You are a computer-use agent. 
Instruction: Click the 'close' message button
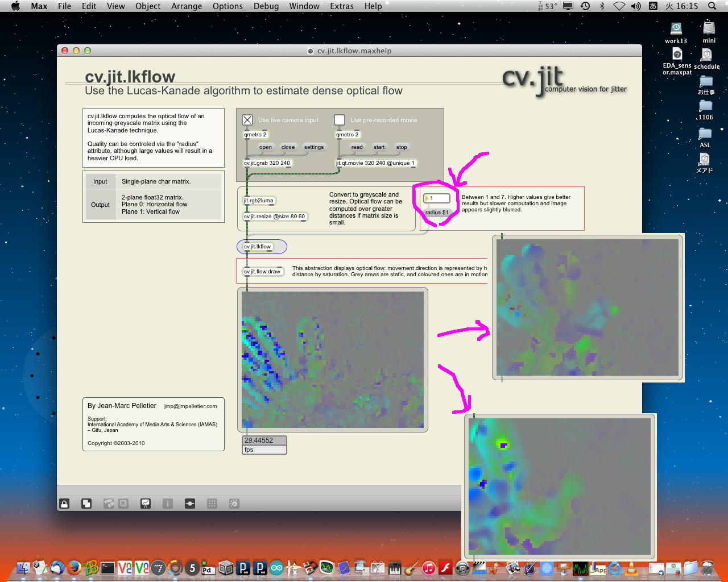coord(288,147)
